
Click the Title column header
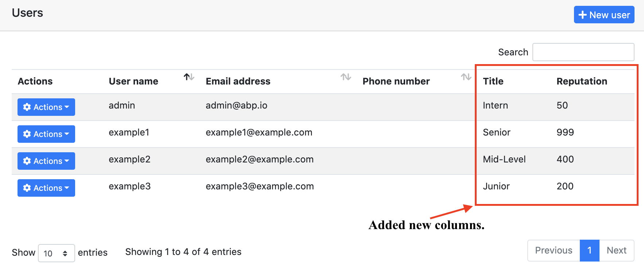click(x=493, y=81)
